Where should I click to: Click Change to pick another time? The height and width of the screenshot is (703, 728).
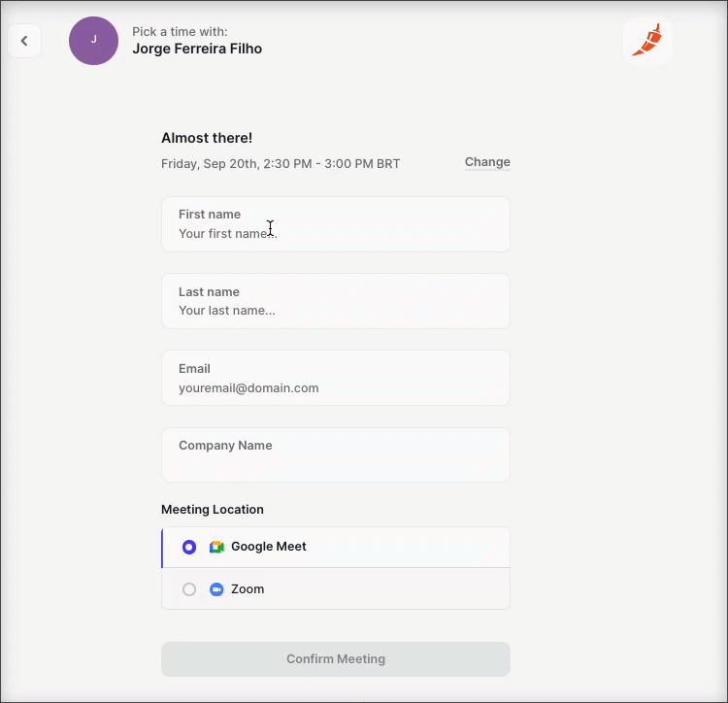click(487, 162)
